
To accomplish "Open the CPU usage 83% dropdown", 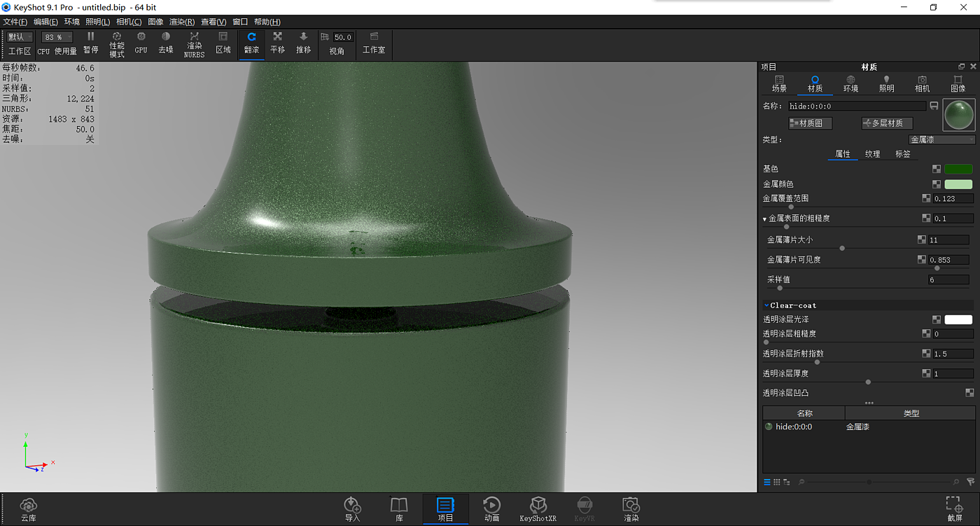I will click(57, 37).
